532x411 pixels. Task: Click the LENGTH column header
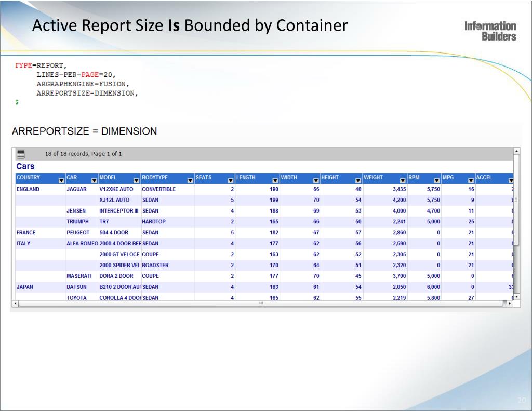(x=257, y=178)
